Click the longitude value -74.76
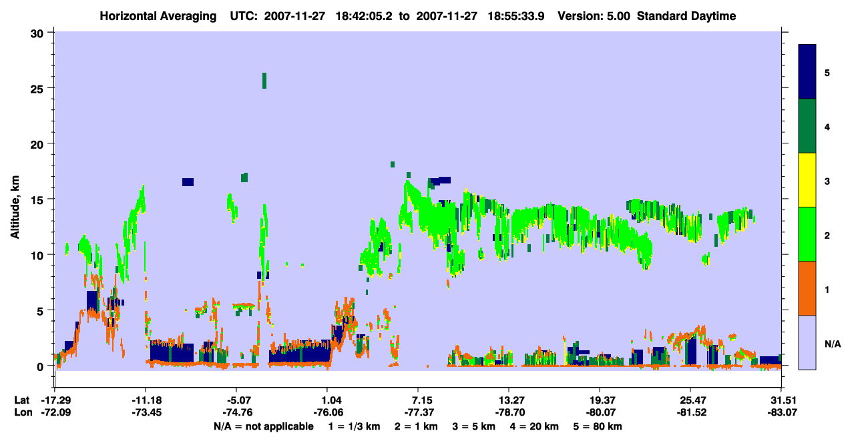The height and width of the screenshot is (445, 868). (x=236, y=412)
